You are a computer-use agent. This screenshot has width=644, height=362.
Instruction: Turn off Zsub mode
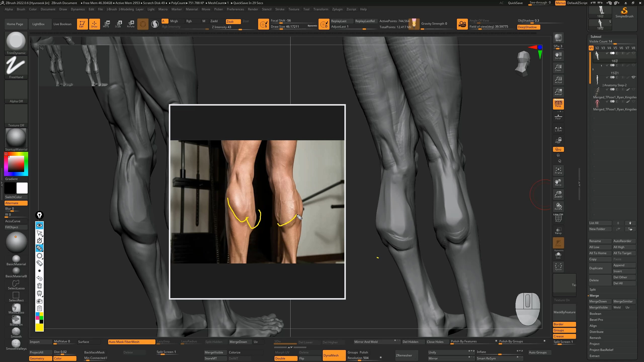(x=233, y=21)
